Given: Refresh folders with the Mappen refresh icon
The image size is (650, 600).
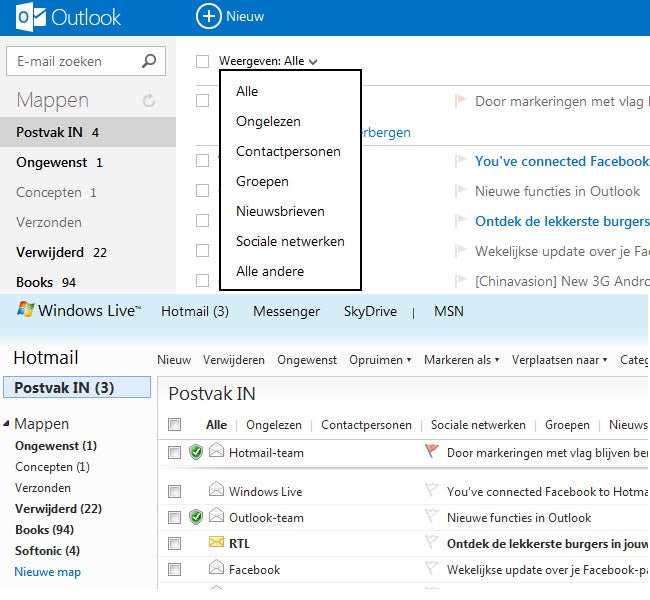Looking at the screenshot, I should pos(150,101).
